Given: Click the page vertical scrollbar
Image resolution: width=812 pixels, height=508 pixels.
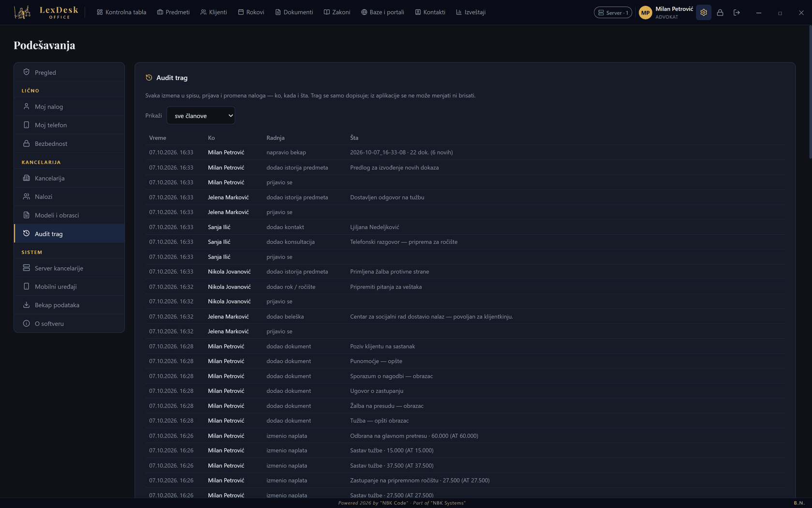Looking at the screenshot, I should pyautogui.click(x=810, y=92).
